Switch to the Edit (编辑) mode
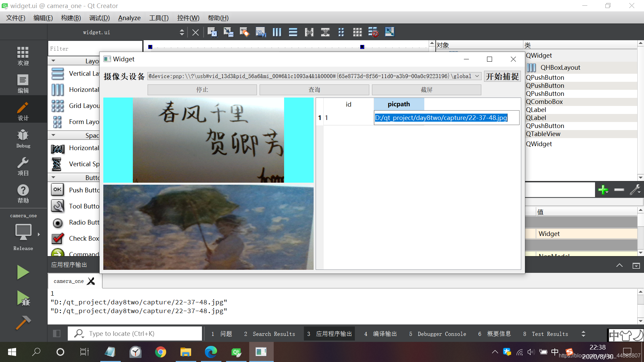Image resolution: width=644 pixels, height=362 pixels. click(23, 83)
